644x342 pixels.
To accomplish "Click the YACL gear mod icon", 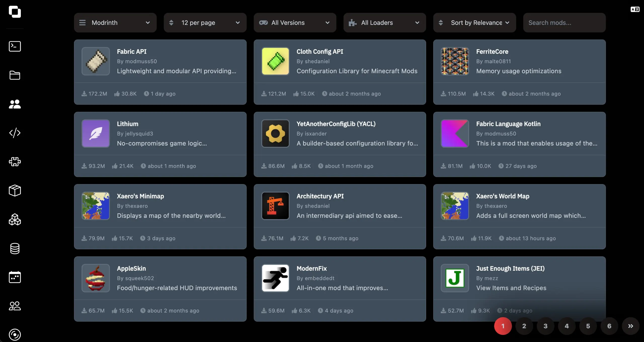I will coord(275,133).
